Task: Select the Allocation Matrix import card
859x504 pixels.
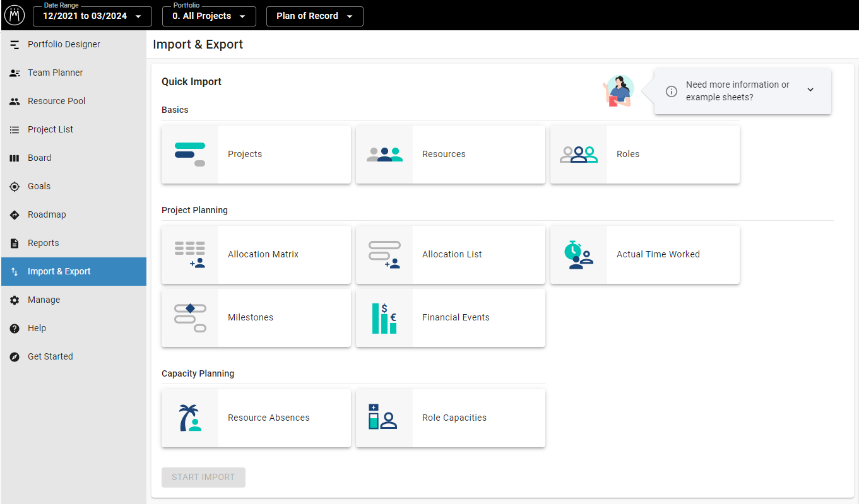Action: (256, 255)
